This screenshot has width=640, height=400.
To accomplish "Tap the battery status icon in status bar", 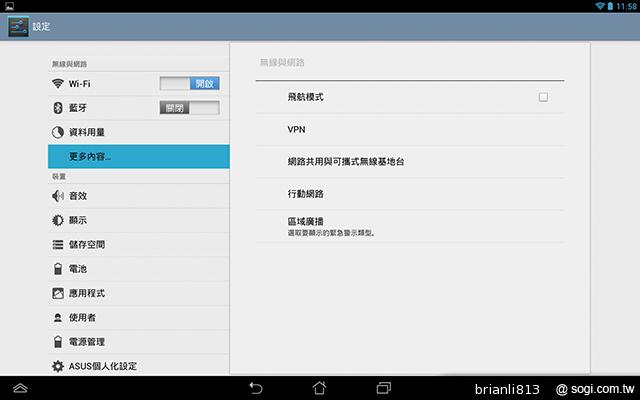I will point(610,6).
